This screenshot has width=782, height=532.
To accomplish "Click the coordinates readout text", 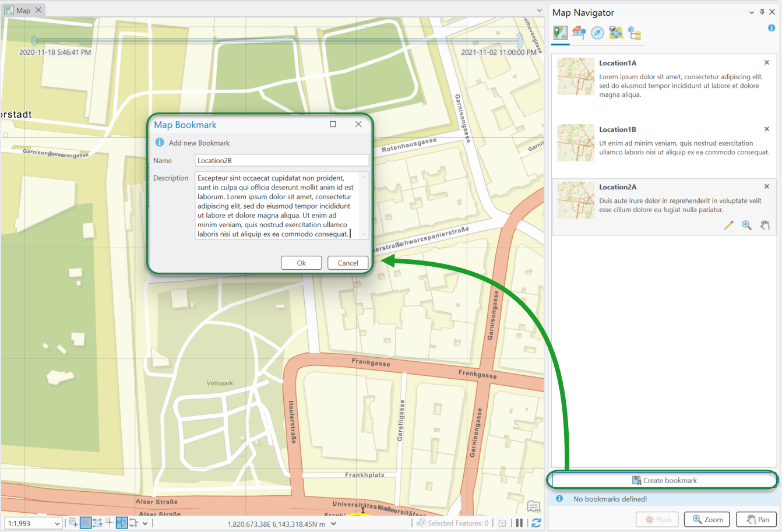I will click(x=277, y=524).
